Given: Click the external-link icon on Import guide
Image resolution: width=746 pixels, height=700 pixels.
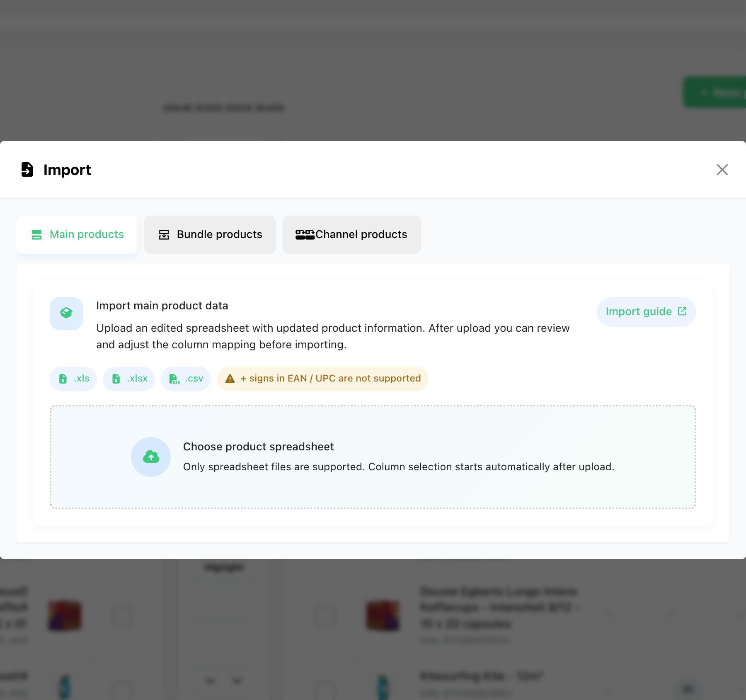Looking at the screenshot, I should click(x=682, y=311).
